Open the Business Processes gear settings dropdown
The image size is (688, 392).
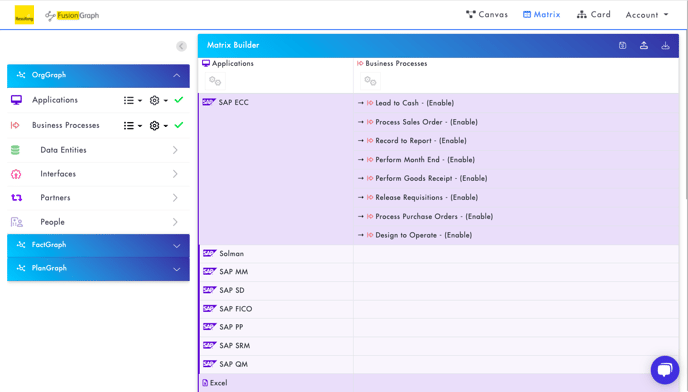158,126
